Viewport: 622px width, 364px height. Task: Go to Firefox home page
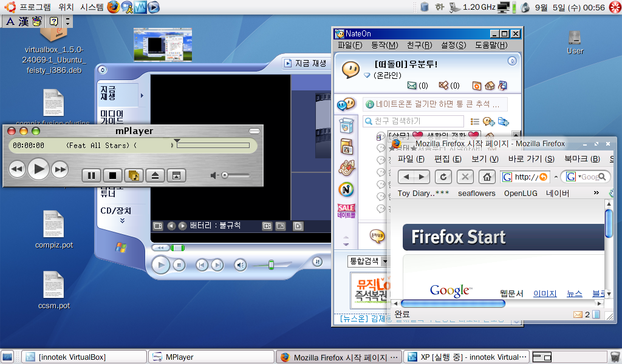[x=487, y=177]
